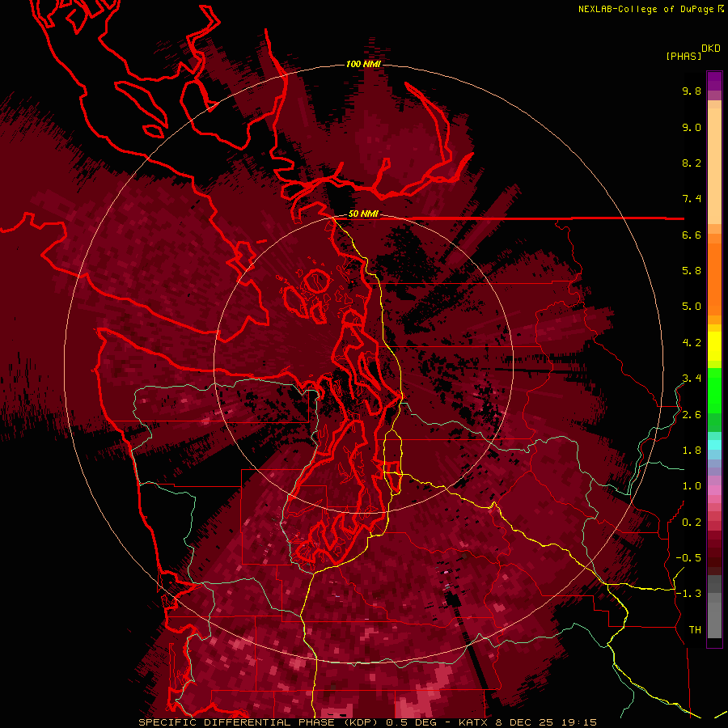
Task: Select the 0.2 scale value
Action: tap(692, 523)
